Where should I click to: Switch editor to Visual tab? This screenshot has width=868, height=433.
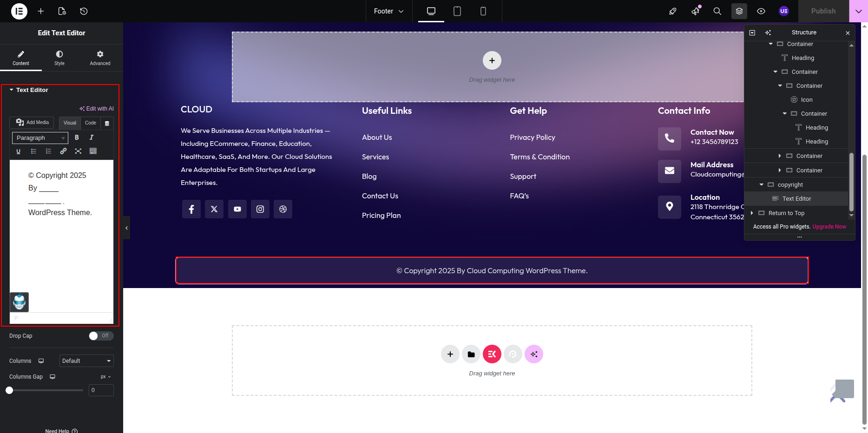point(70,123)
